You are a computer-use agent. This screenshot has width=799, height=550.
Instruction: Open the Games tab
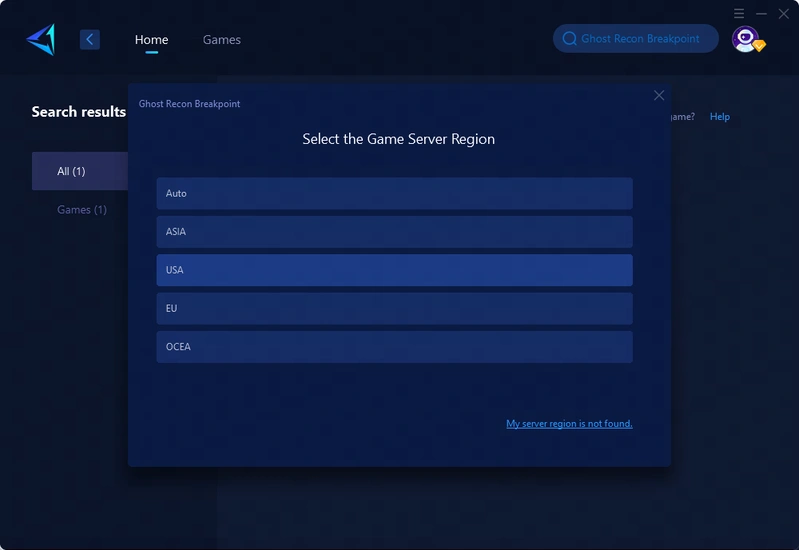coord(221,40)
